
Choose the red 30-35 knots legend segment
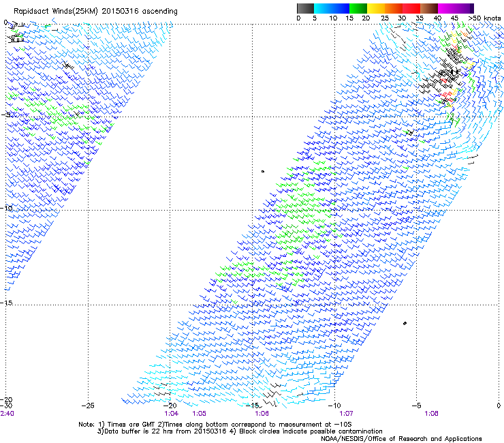[x=411, y=8]
